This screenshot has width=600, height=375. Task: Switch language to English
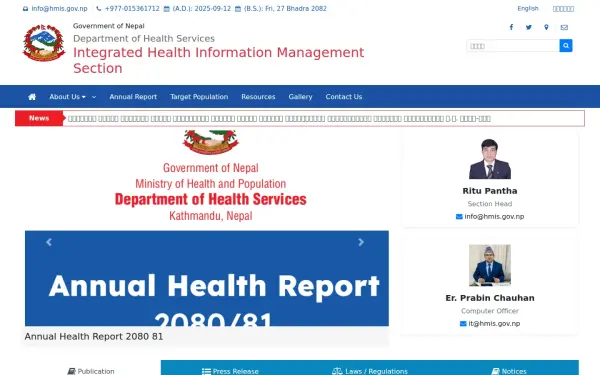(528, 8)
